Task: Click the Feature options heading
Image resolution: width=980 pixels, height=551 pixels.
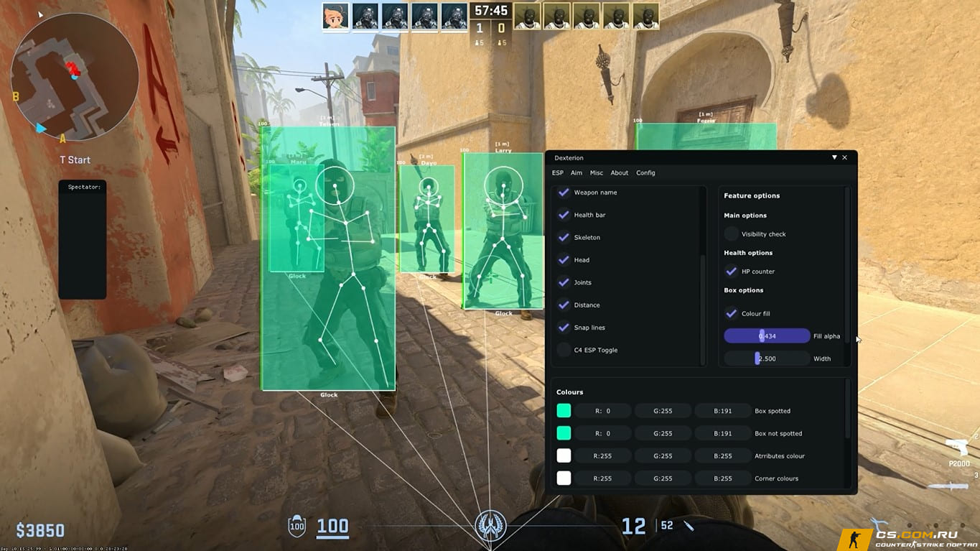Action: click(752, 195)
